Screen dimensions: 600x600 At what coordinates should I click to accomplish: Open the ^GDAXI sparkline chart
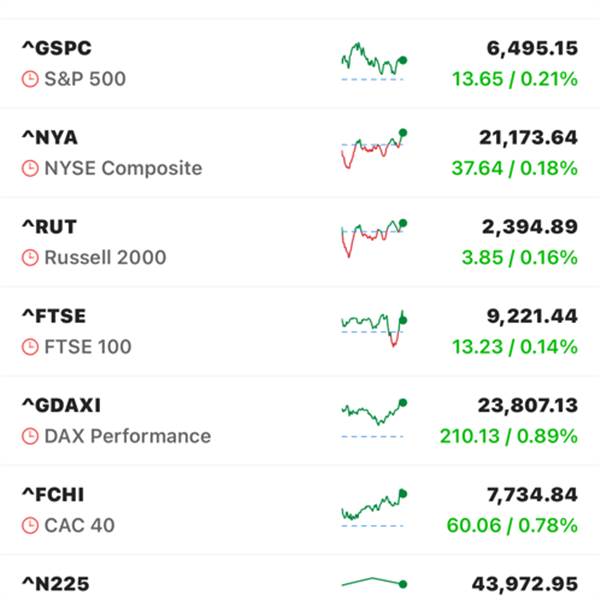tap(374, 418)
